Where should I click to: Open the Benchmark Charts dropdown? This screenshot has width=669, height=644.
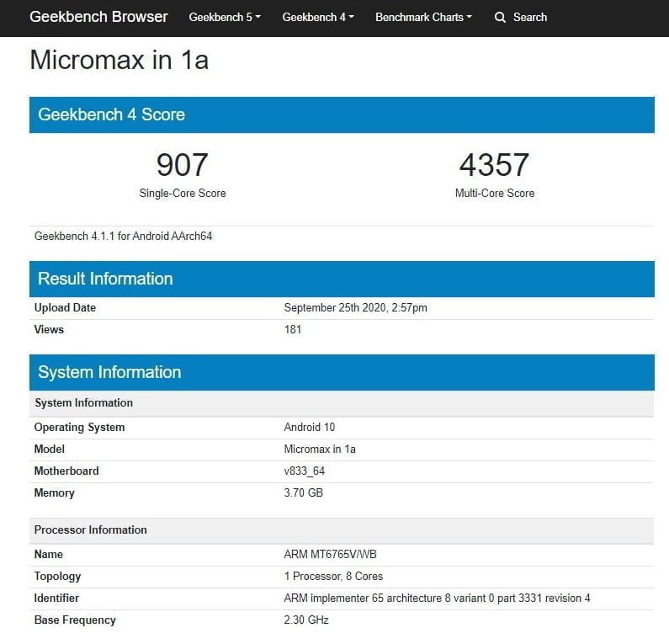click(423, 17)
